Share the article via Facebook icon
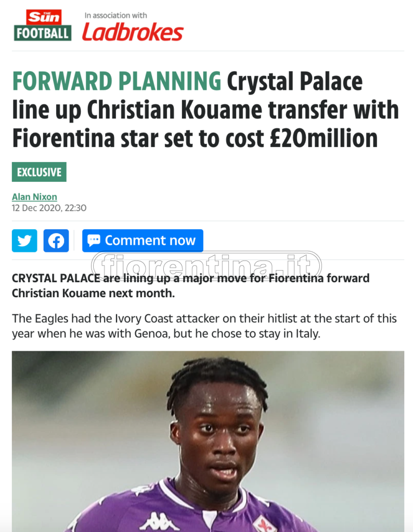Screen dimensions: 413x532 tap(56, 241)
